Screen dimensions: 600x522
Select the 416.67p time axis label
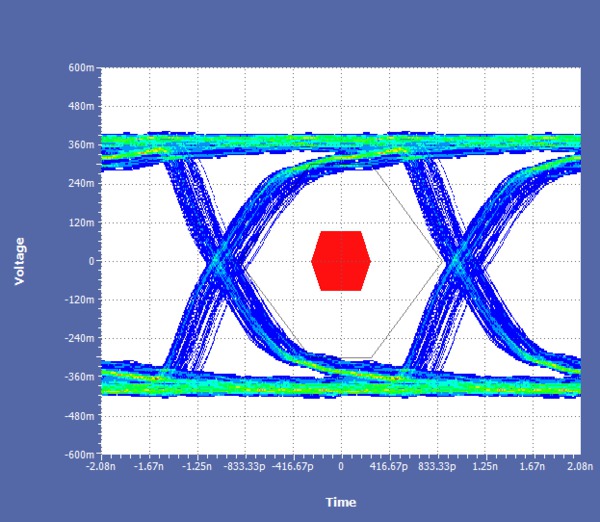pos(389,467)
